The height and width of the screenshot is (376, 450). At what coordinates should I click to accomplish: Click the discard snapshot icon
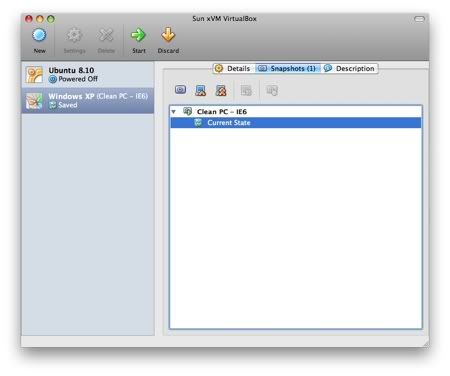click(x=200, y=90)
